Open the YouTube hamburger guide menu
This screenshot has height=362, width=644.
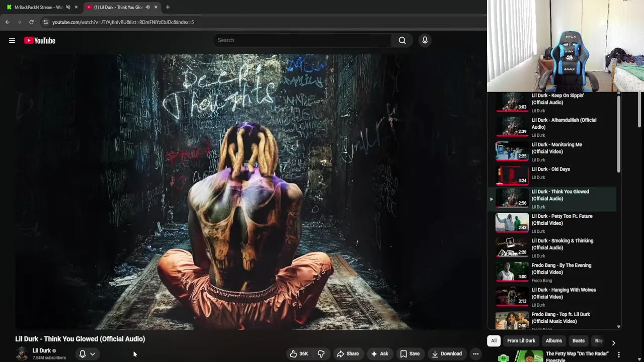pyautogui.click(x=12, y=41)
